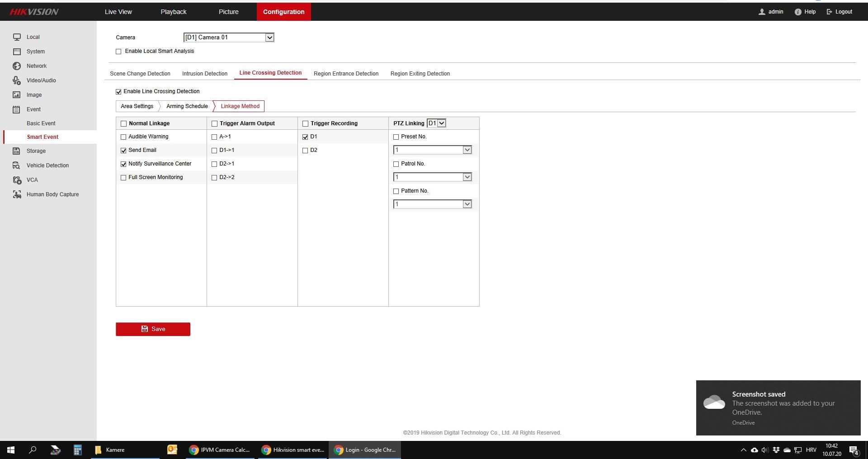This screenshot has width=868, height=459.
Task: Click the Video/Audio icon in sidebar
Action: [x=17, y=80]
